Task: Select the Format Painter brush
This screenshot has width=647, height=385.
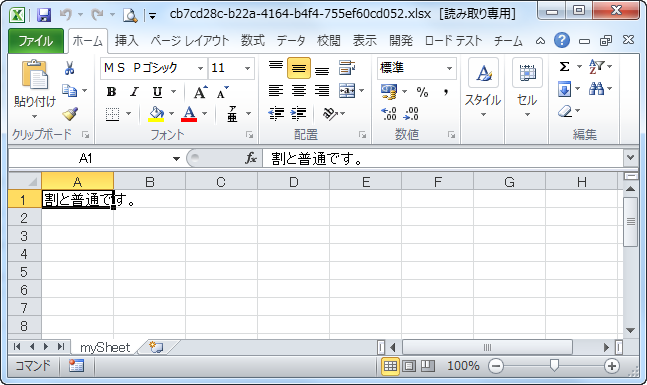Action: (70, 113)
